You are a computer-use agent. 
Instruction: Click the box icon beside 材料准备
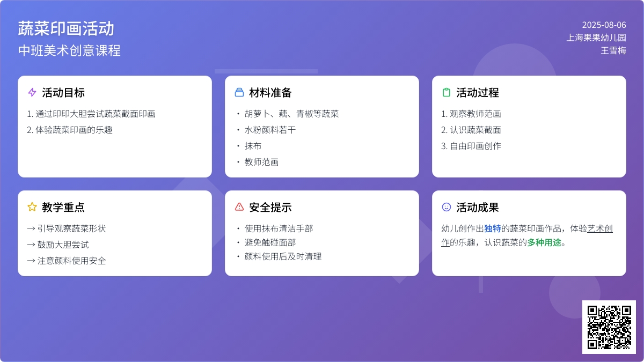(x=239, y=92)
